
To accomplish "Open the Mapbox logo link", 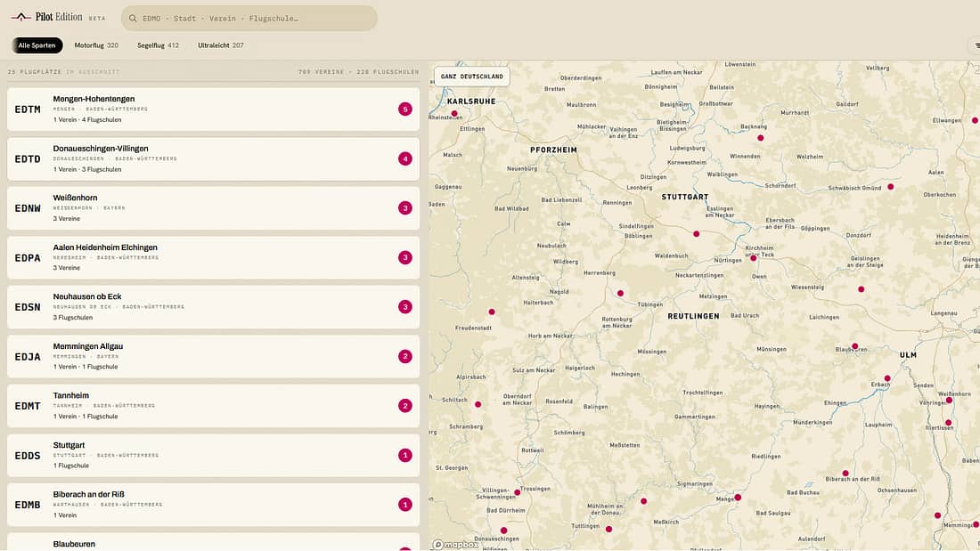I will click(455, 545).
